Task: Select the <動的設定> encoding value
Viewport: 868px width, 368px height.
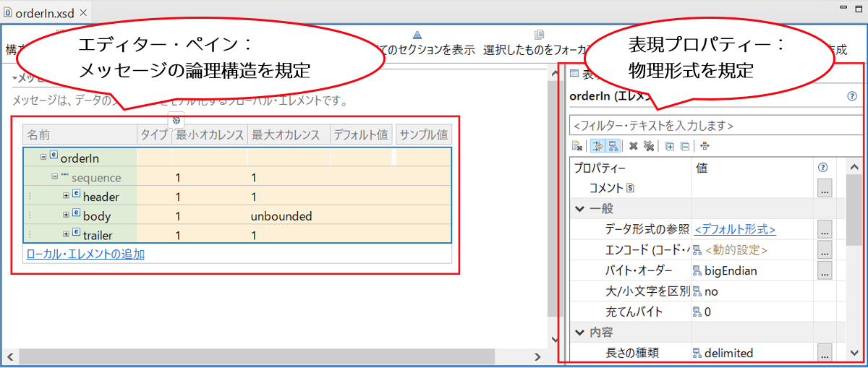Action: [x=736, y=250]
